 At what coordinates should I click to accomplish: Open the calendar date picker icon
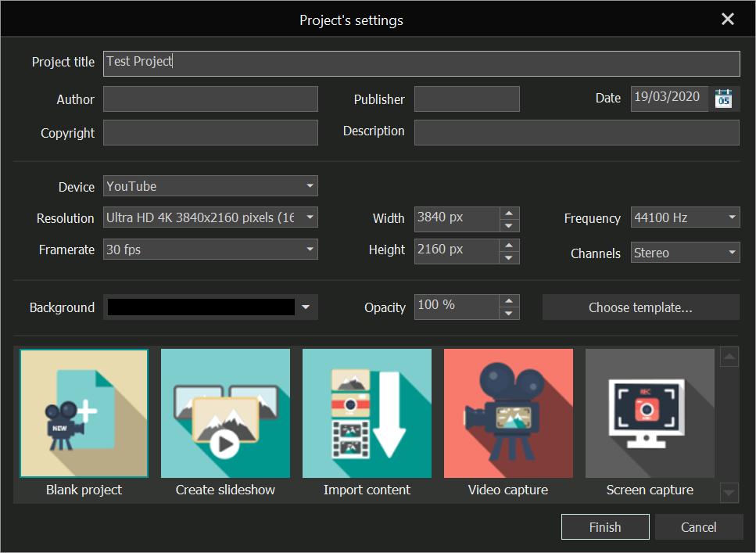coord(724,99)
